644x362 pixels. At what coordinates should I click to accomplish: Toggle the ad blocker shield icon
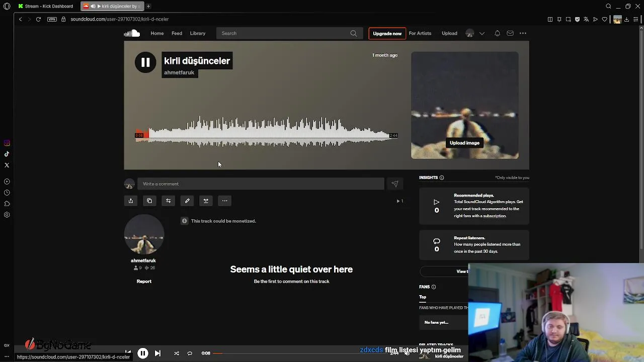pyautogui.click(x=577, y=19)
